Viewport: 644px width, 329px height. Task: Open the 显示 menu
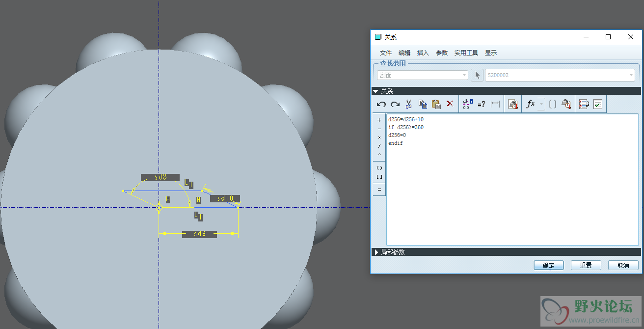pos(491,53)
